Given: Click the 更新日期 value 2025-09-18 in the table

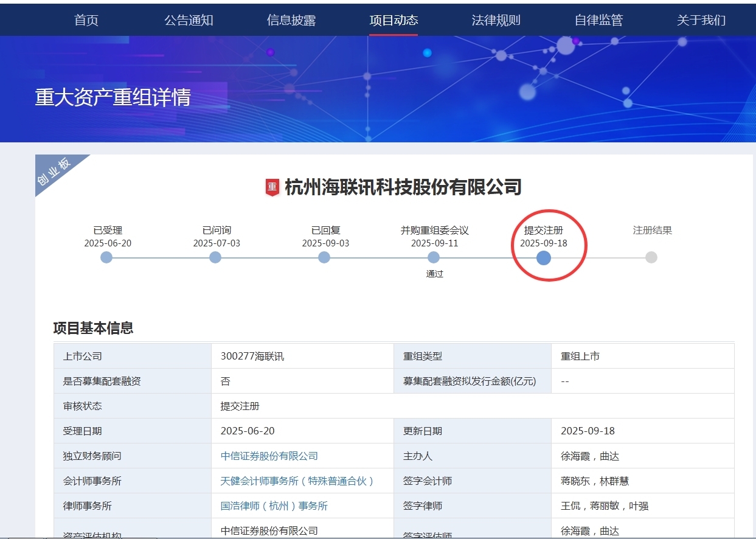Looking at the screenshot, I should click(x=588, y=431).
